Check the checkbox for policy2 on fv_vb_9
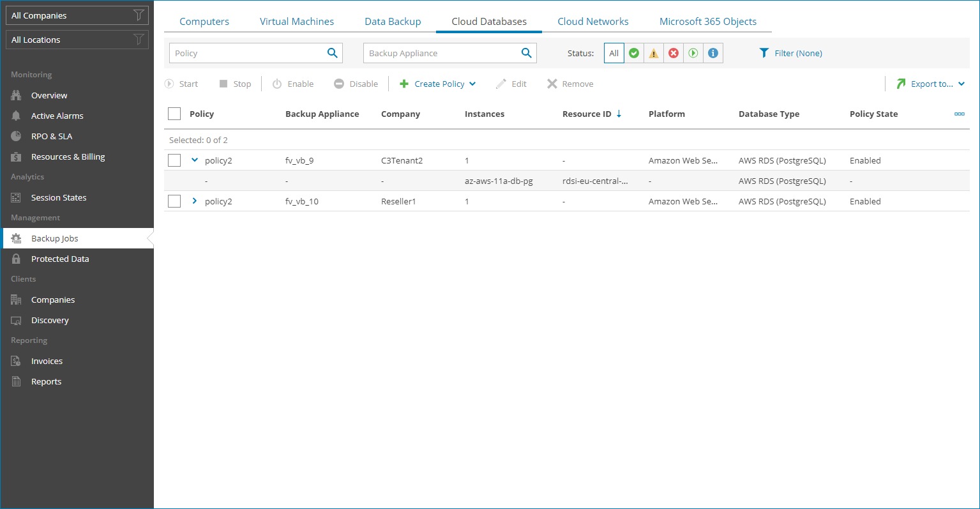This screenshot has width=980, height=509. pyautogui.click(x=174, y=160)
